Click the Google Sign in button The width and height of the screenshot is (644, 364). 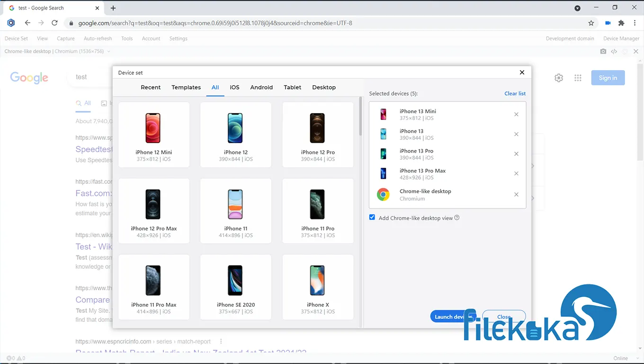[608, 78]
